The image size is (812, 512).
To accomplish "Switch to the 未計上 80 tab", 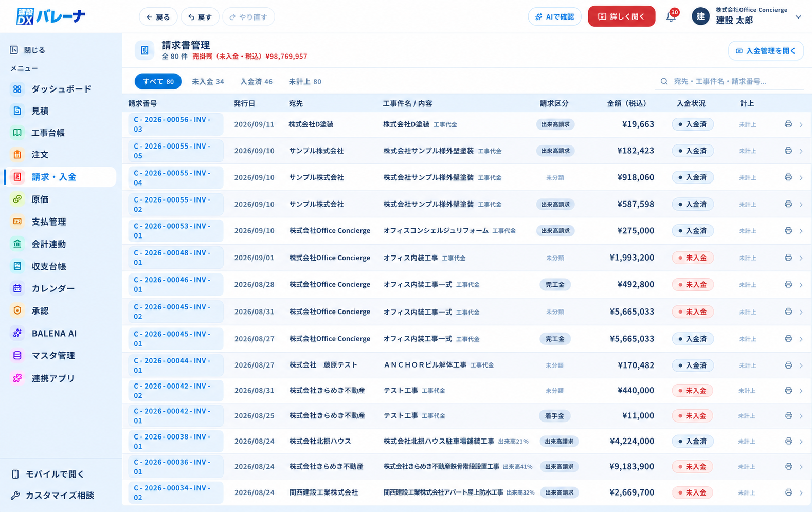I will click(305, 81).
